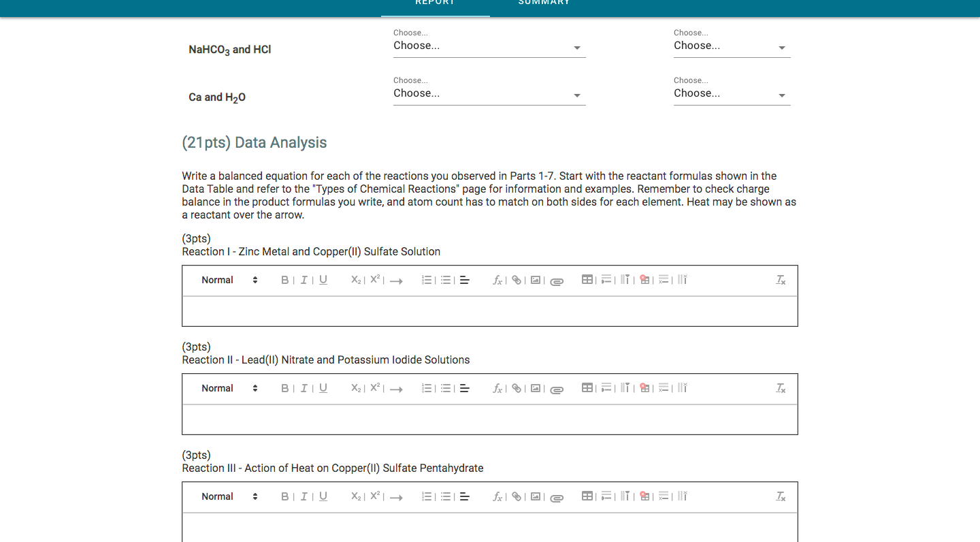
Task: Insert a formula using the fx icon
Action: 497,280
